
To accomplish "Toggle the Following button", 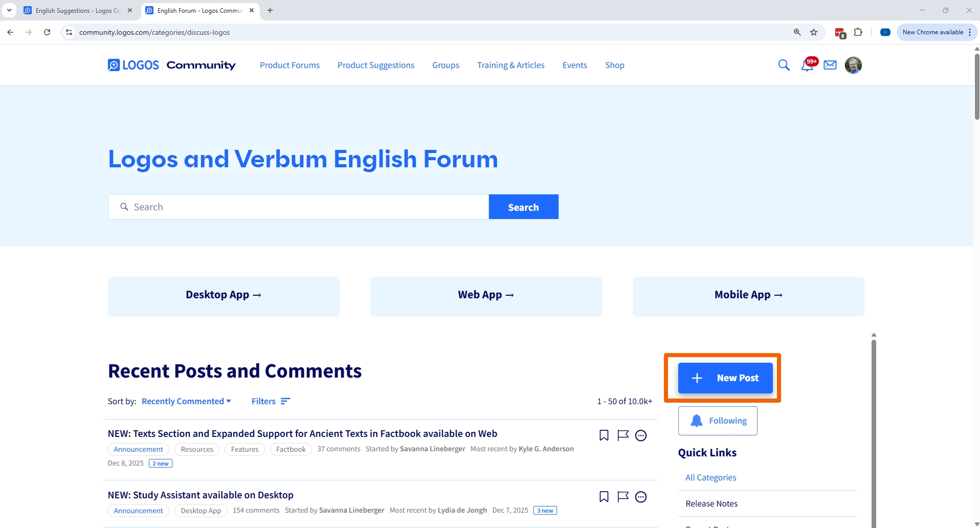I will pyautogui.click(x=718, y=421).
